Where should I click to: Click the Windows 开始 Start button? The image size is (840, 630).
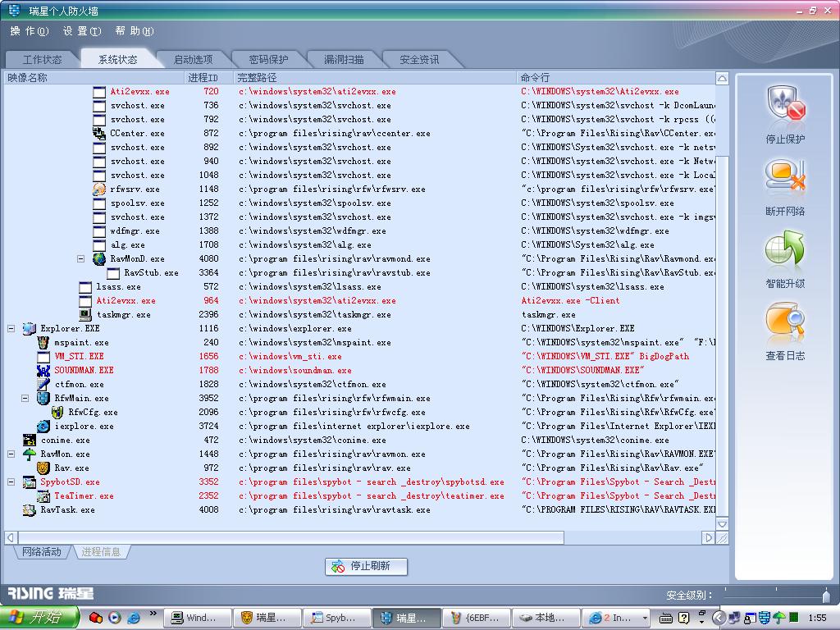pos(39,618)
